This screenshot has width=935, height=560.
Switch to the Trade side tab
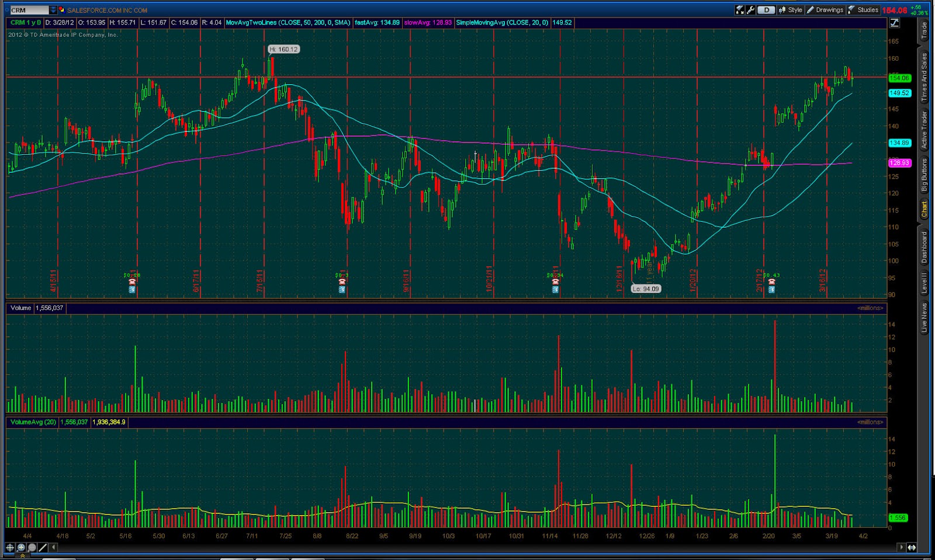click(x=924, y=30)
